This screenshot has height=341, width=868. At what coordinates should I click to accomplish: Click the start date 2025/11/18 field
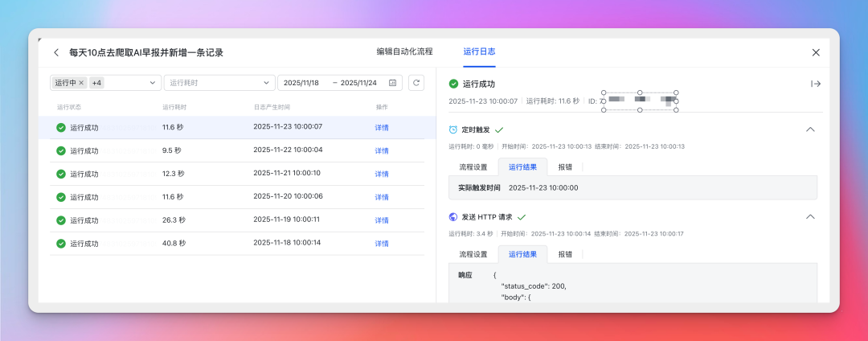[301, 83]
